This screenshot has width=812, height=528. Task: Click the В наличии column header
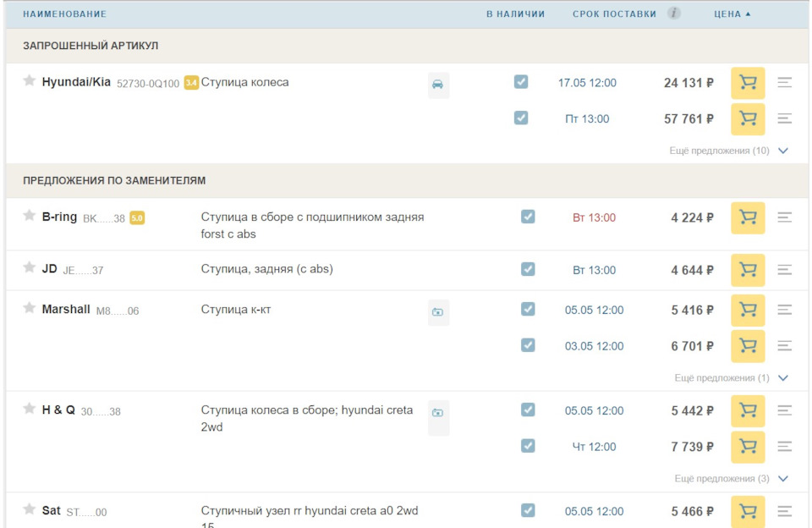515,14
